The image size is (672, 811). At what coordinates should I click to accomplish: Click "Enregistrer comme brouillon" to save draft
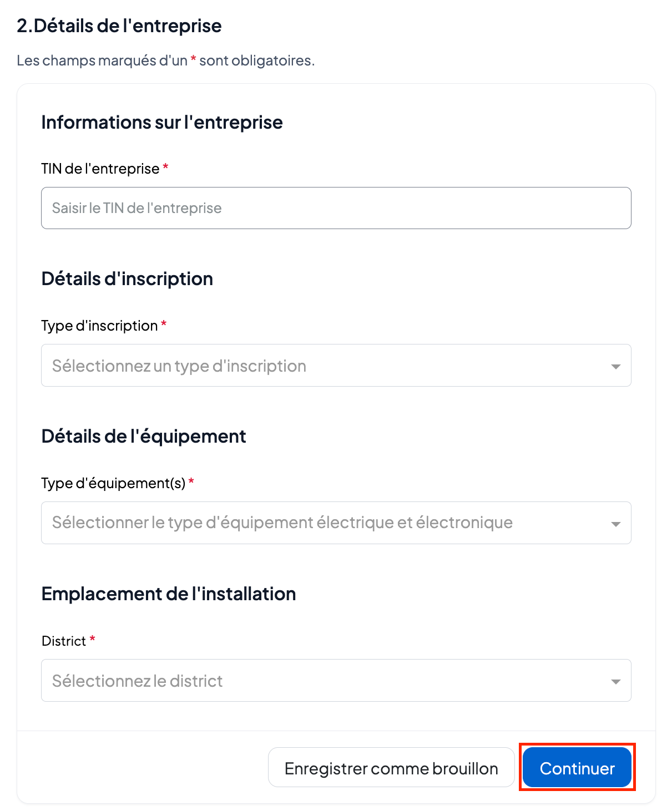(x=391, y=768)
